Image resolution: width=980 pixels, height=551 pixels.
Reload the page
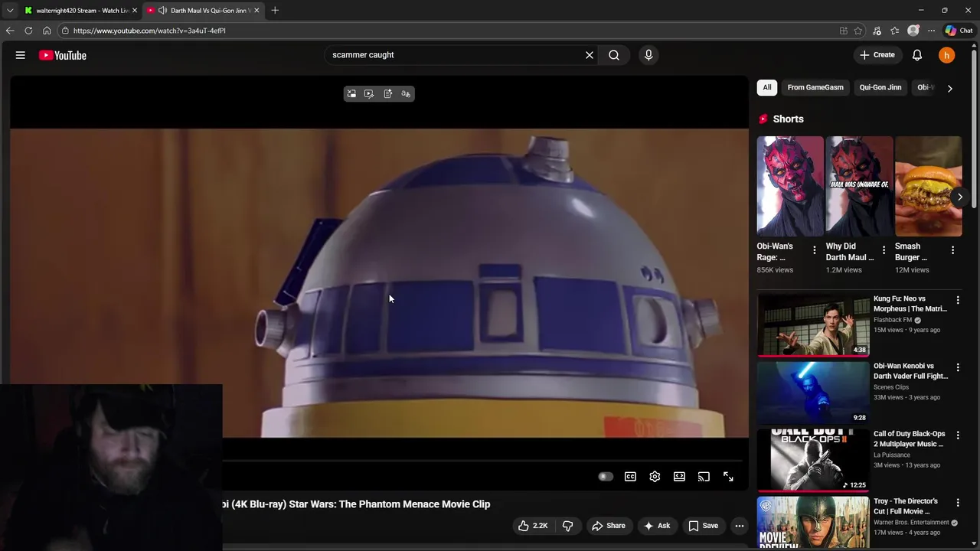pos(28,31)
